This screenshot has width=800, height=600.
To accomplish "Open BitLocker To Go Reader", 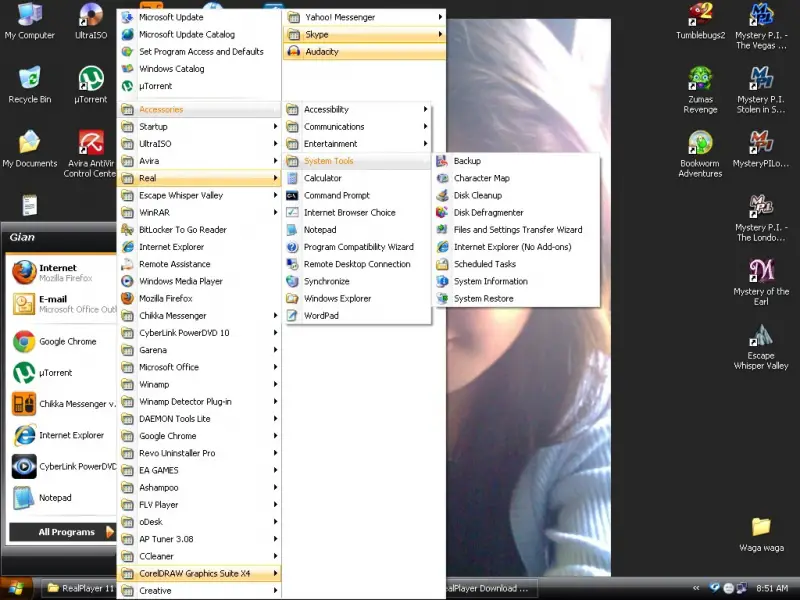I will [x=199, y=230].
